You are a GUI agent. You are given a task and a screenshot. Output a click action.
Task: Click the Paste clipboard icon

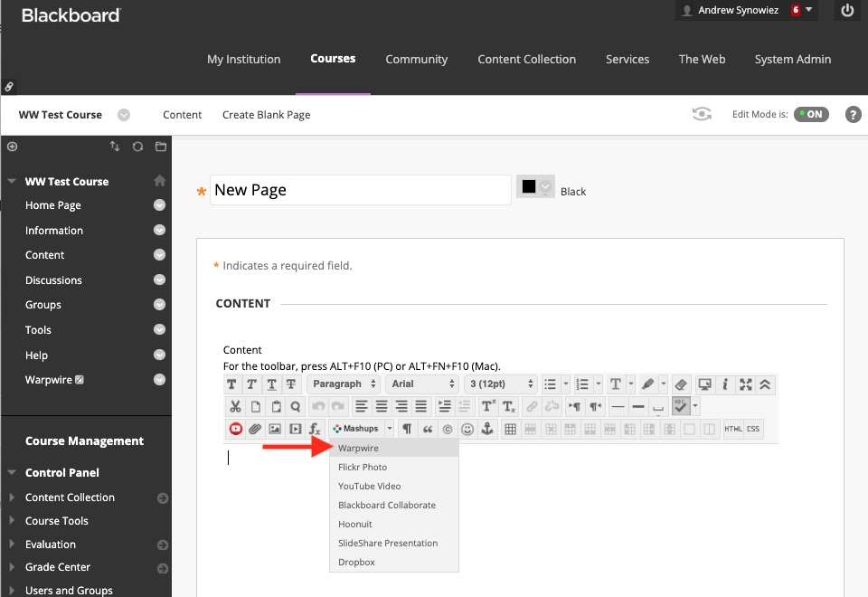click(x=276, y=406)
